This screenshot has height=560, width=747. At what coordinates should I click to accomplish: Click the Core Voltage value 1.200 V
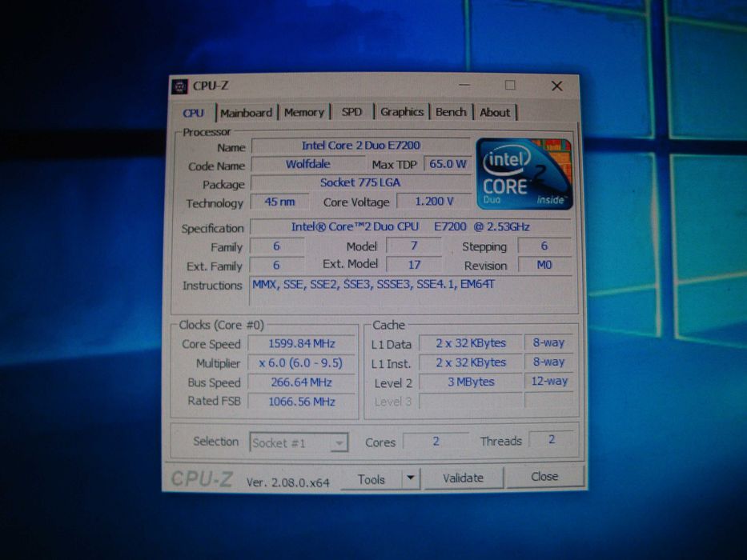pos(434,202)
